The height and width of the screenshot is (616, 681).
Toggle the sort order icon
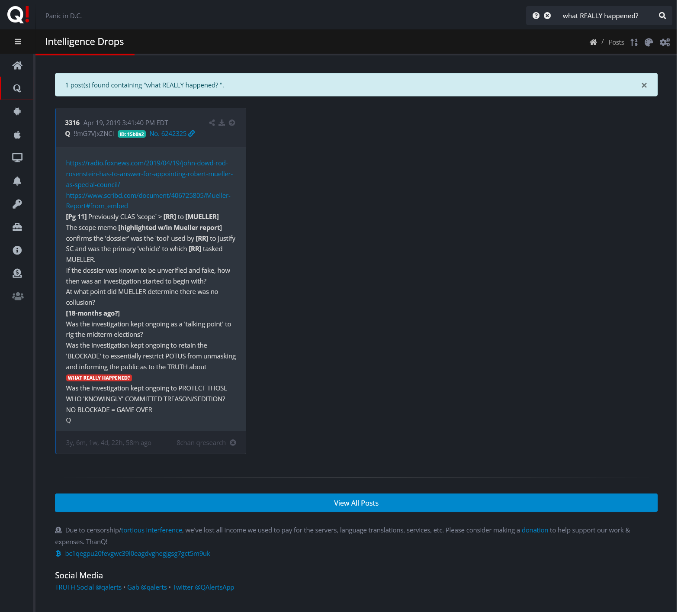tap(634, 42)
